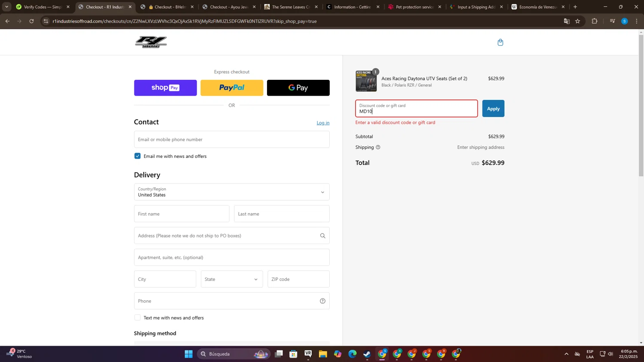Click the phone field help icon
Image resolution: width=644 pixels, height=362 pixels.
coord(322,301)
